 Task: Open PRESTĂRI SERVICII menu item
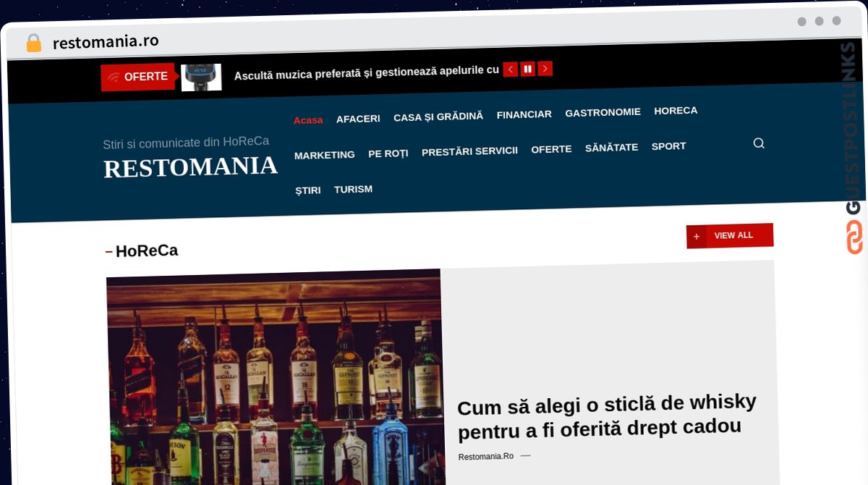click(x=469, y=151)
